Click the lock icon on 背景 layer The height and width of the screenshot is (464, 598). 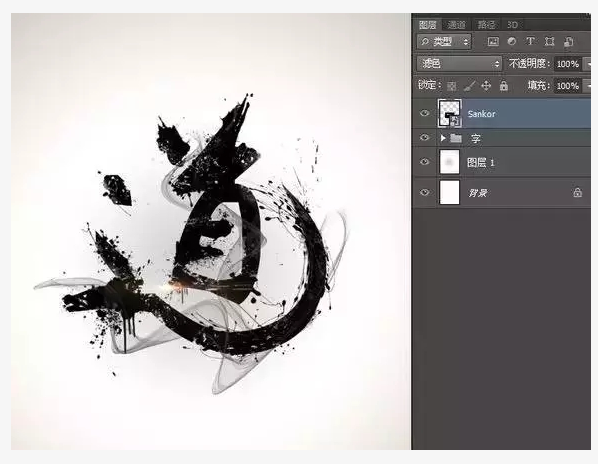tap(577, 192)
